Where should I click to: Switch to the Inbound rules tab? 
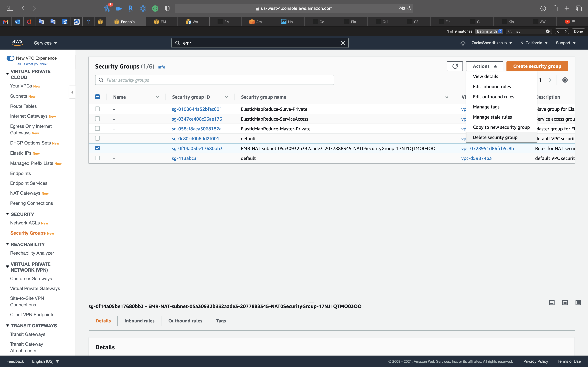coord(139,321)
